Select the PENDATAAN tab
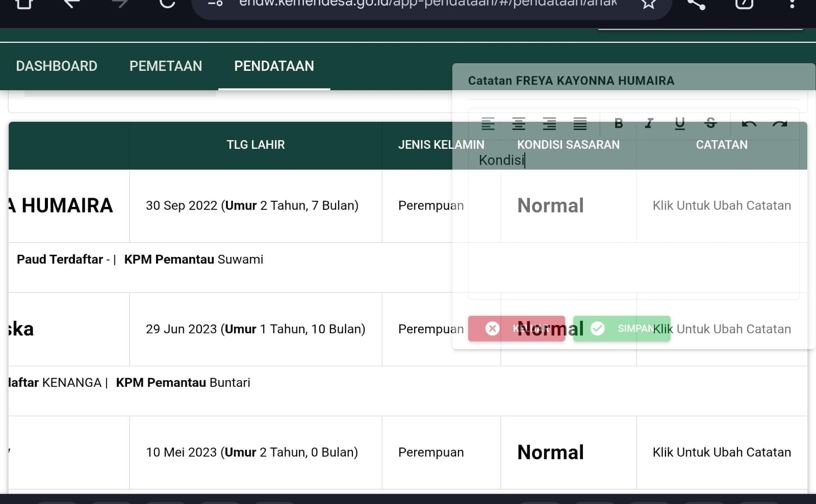Image resolution: width=816 pixels, height=504 pixels. [x=274, y=66]
